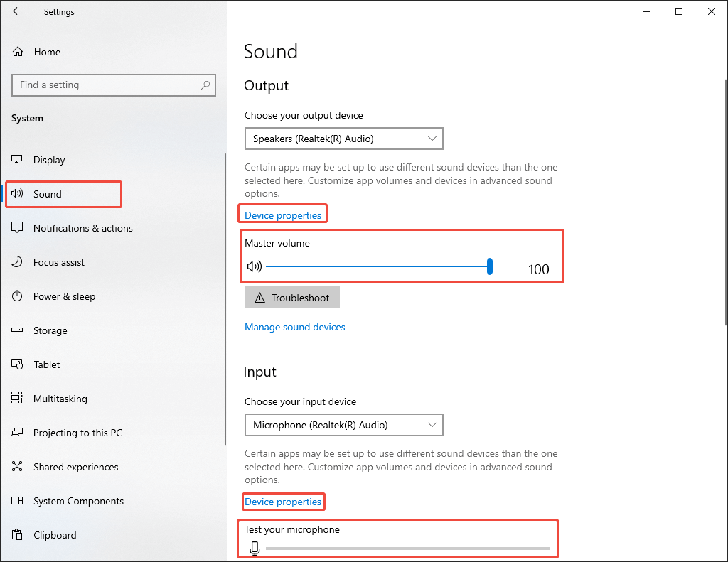728x562 pixels.
Task: Select the Focus assist moon icon
Action: (17, 262)
